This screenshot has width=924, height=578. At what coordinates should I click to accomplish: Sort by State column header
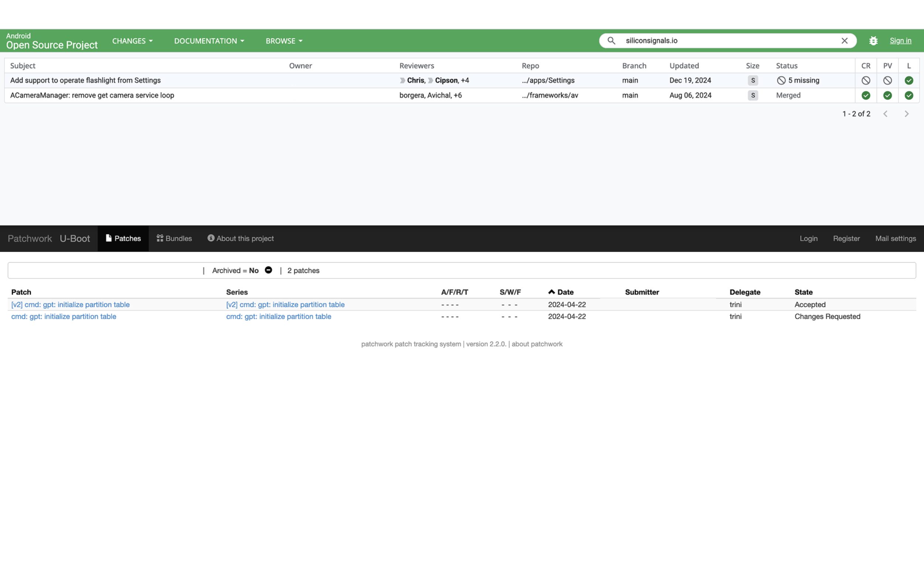803,292
